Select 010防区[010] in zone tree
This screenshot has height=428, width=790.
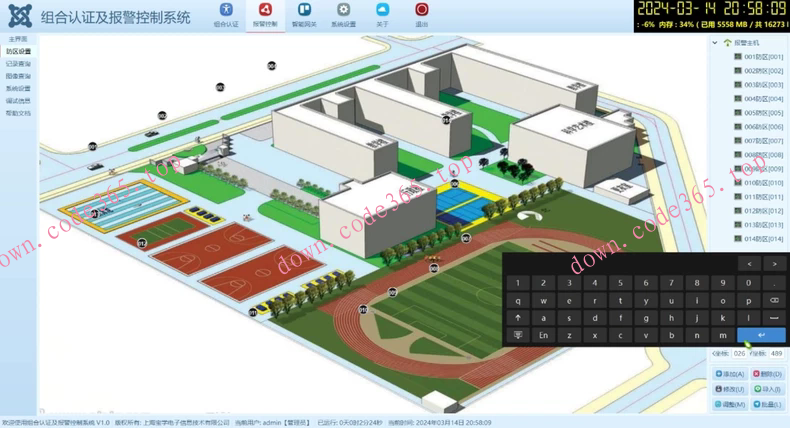763,183
